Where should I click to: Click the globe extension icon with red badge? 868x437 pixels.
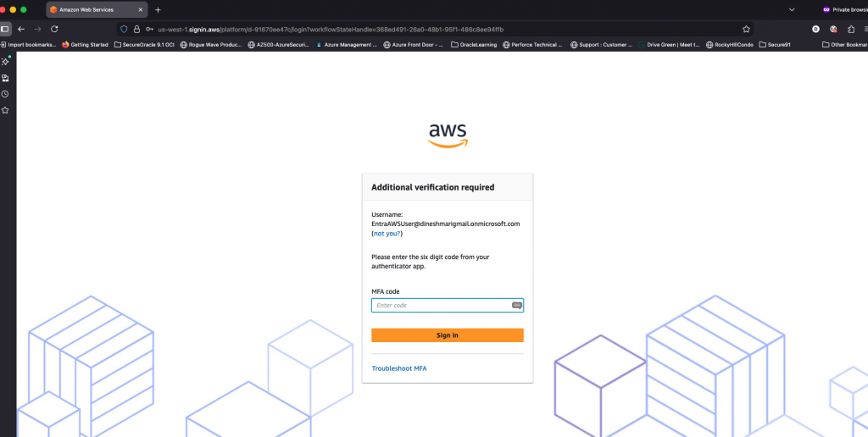point(833,29)
